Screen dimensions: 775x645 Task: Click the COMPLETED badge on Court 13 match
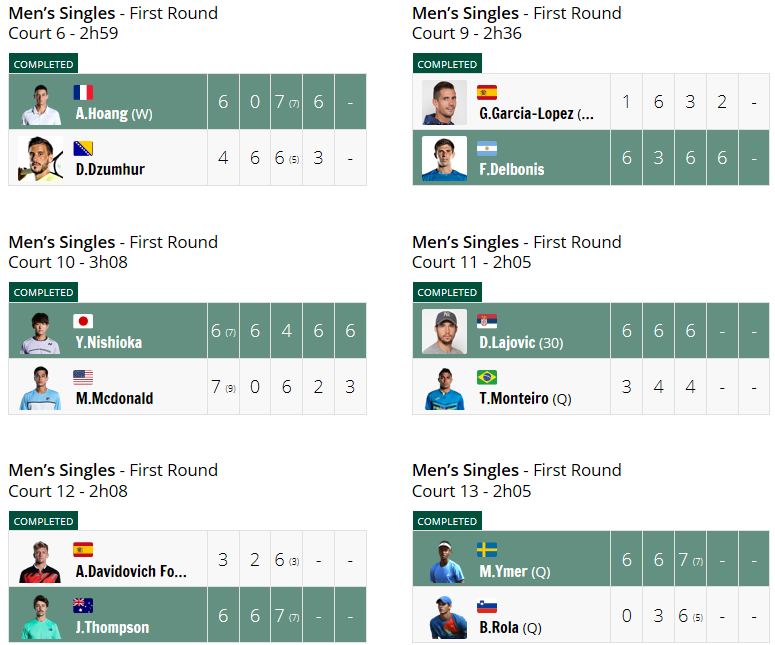coord(447,521)
